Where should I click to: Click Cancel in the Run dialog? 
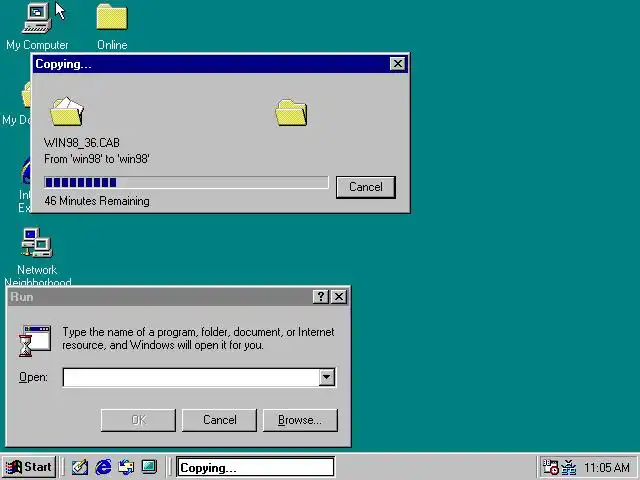coord(220,420)
